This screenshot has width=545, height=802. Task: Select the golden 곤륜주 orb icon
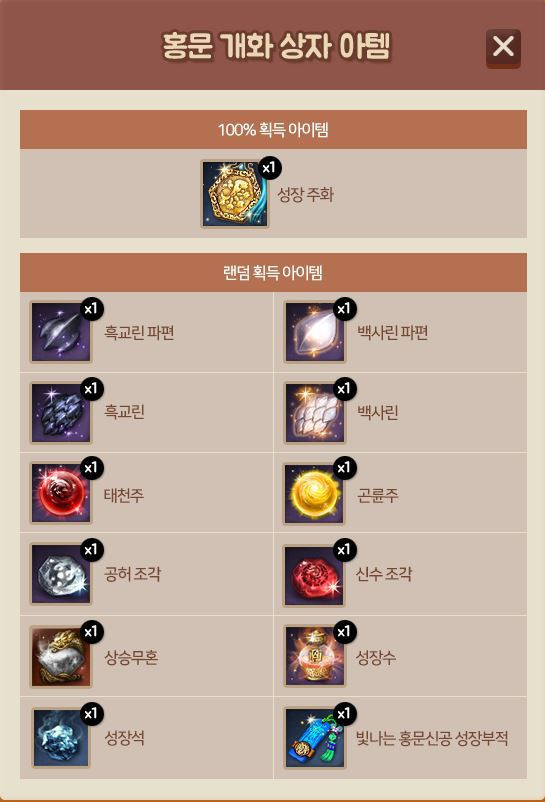click(314, 493)
